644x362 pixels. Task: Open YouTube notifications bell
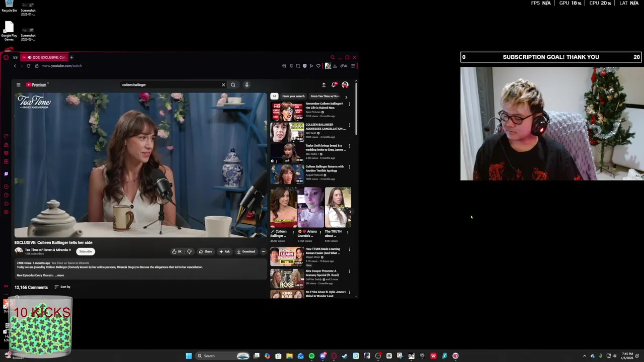[x=333, y=85]
